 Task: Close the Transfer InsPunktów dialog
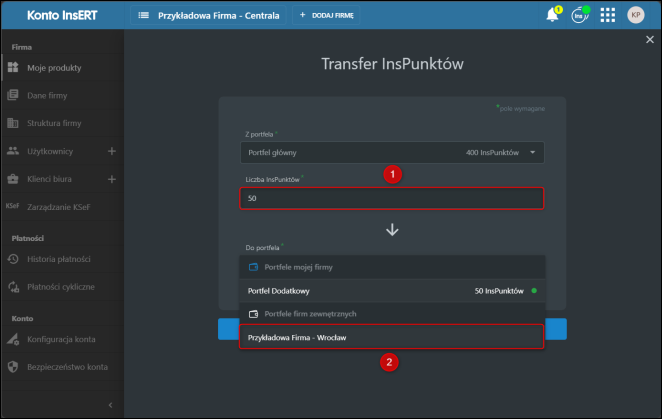pos(650,39)
